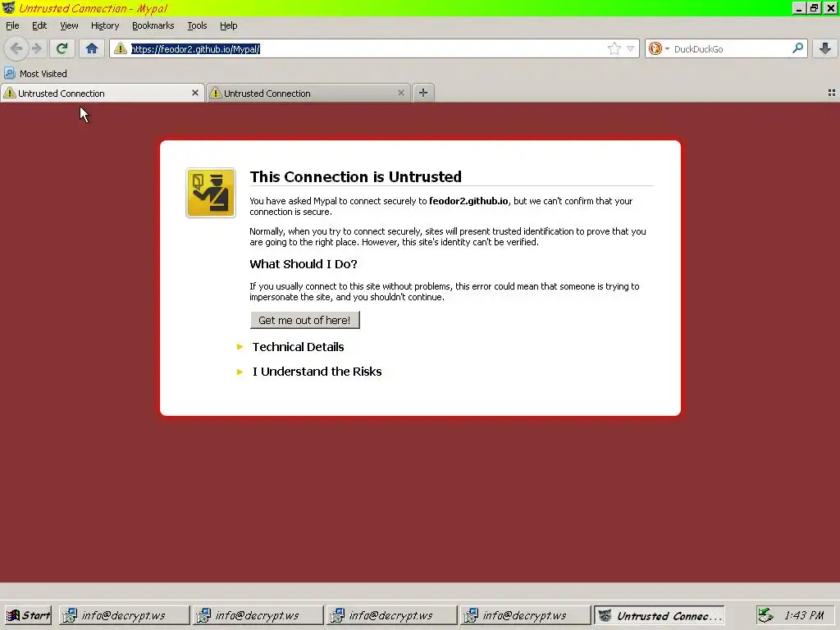840x630 pixels.
Task: Open the View menu
Action: tap(69, 25)
